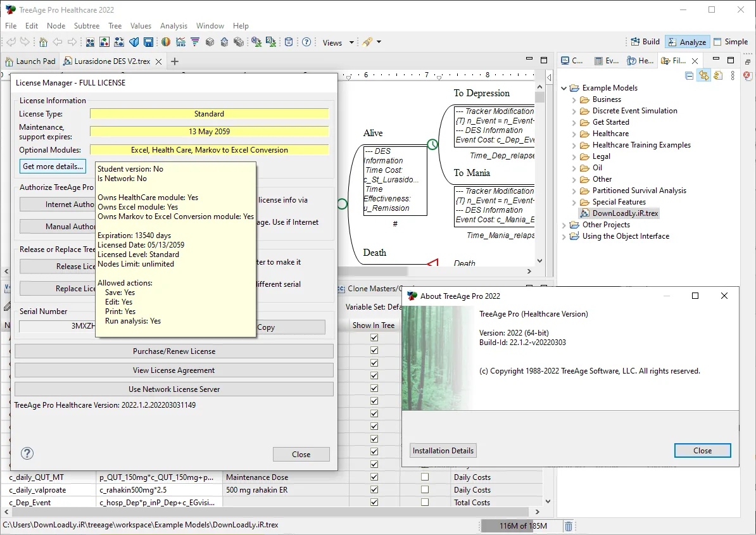Image resolution: width=756 pixels, height=535 pixels.
Task: Click the collapse all icon in Files panel
Action: pos(690,76)
